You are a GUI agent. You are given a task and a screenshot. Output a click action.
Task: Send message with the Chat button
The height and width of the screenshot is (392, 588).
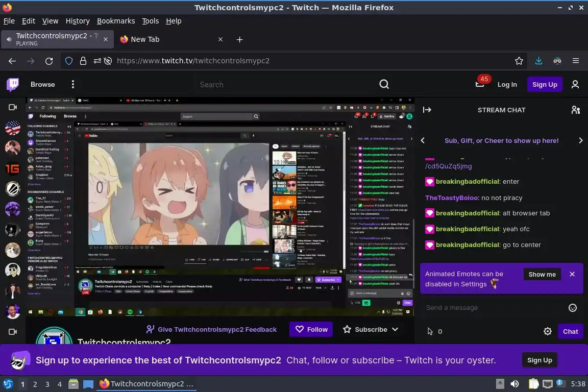570,331
